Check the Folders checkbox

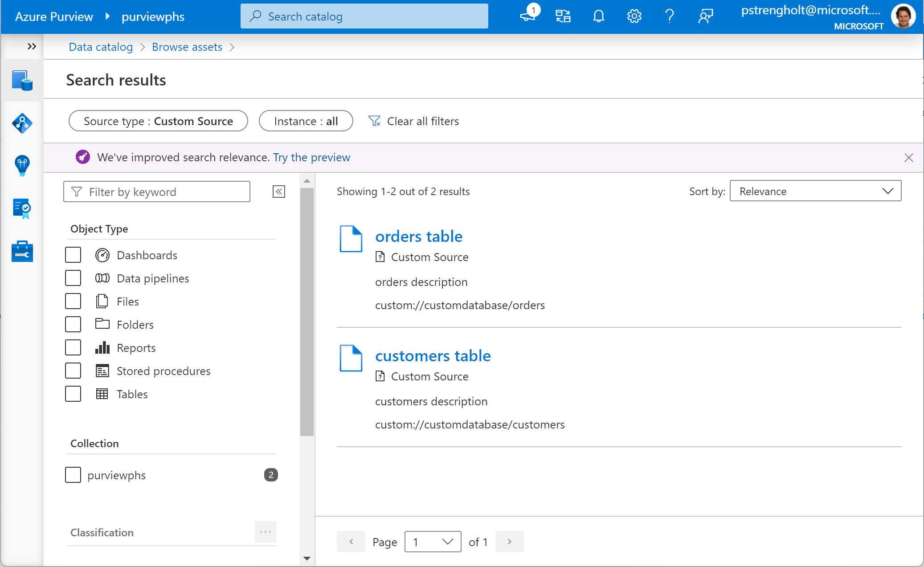[x=73, y=325]
